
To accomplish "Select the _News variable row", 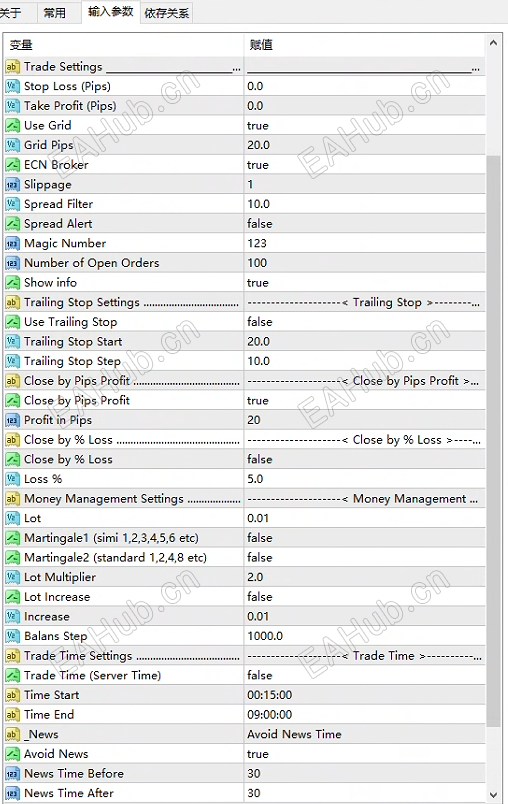I will click(245, 734).
